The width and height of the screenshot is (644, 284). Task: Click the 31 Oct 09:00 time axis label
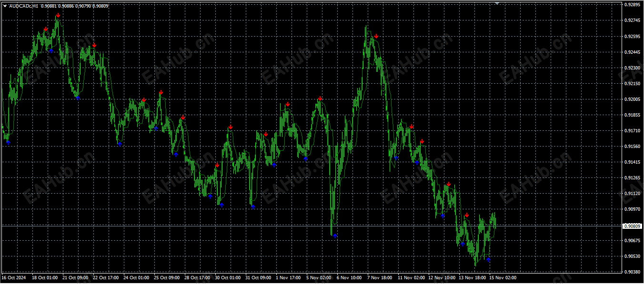pyautogui.click(x=258, y=277)
